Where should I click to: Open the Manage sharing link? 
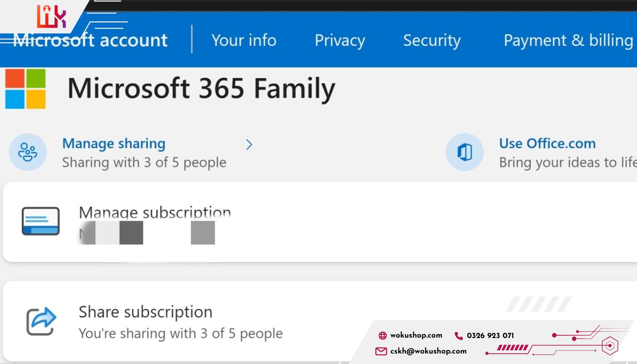pos(114,143)
